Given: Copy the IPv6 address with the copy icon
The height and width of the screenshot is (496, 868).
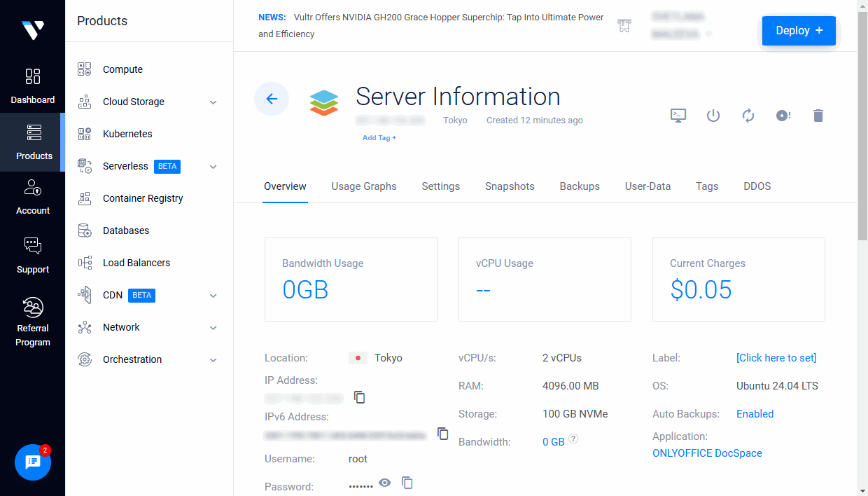Looking at the screenshot, I should (442, 434).
